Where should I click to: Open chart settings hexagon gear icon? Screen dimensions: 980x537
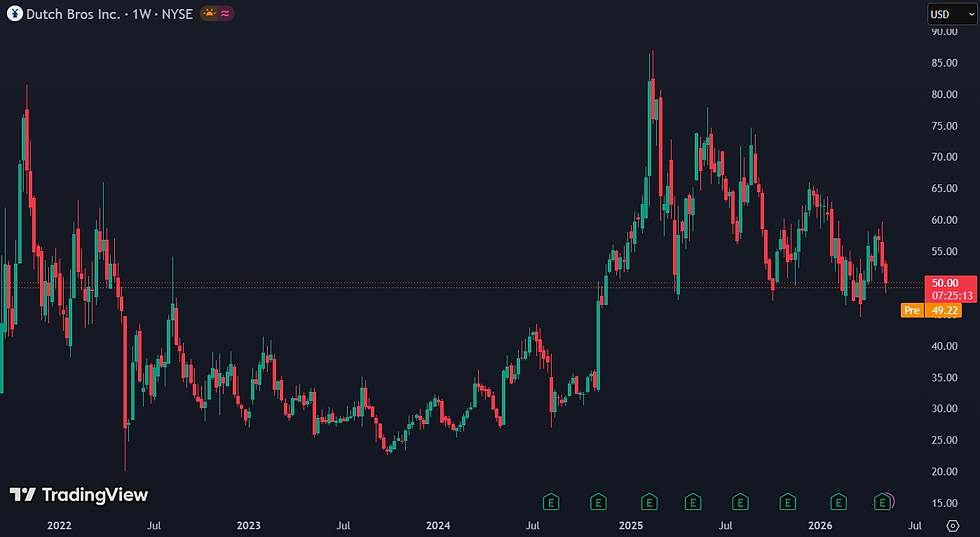pos(952,525)
